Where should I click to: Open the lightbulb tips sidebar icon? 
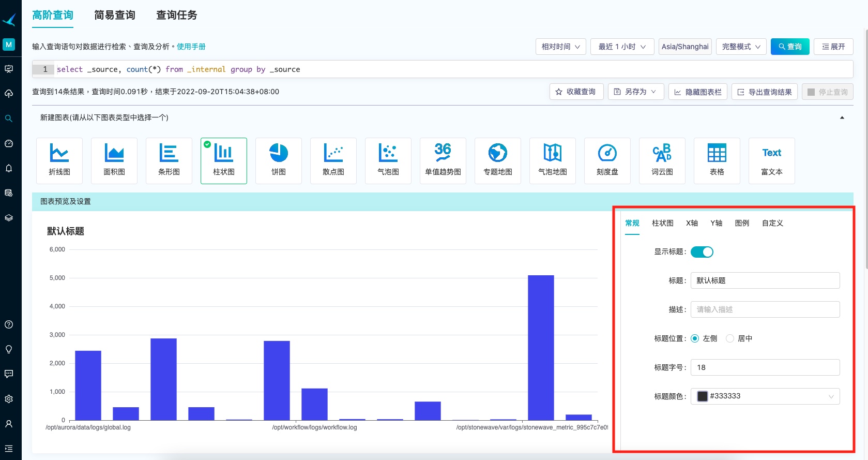(9, 349)
